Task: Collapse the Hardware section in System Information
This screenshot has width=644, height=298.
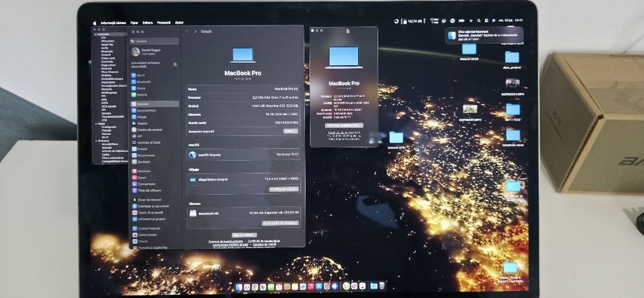Action: pyautogui.click(x=95, y=34)
